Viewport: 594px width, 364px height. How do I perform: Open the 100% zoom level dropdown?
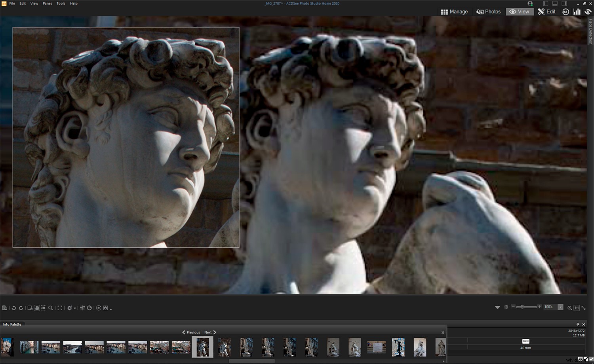click(x=560, y=307)
